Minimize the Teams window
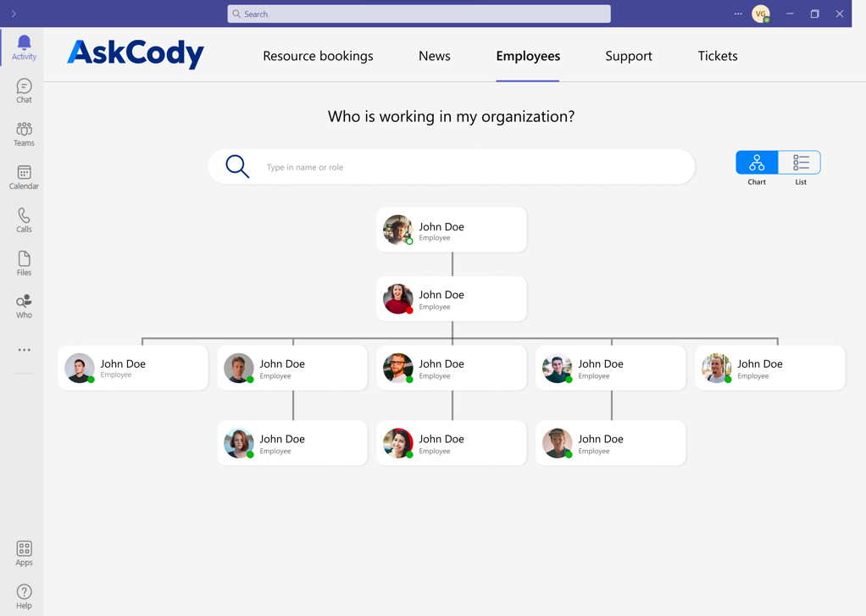Viewport: 866px width, 616px height. coord(791,14)
